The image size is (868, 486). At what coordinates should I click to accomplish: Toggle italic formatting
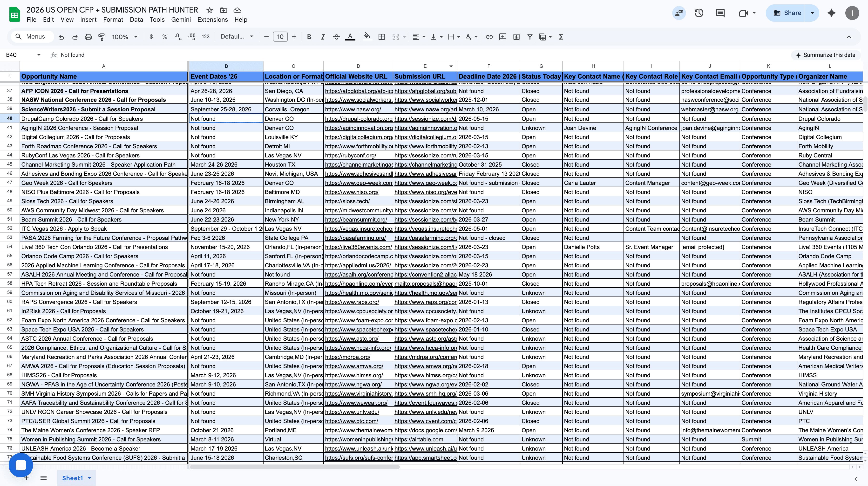point(322,37)
